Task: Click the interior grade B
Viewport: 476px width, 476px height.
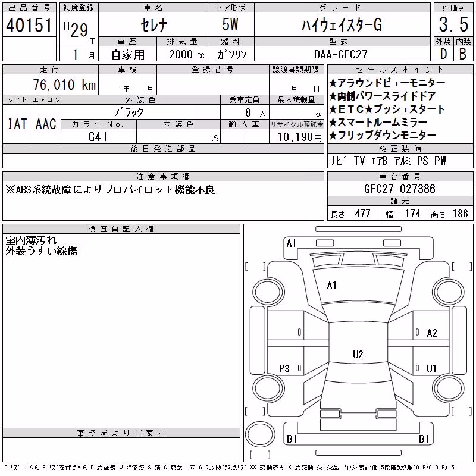Action: (463, 54)
